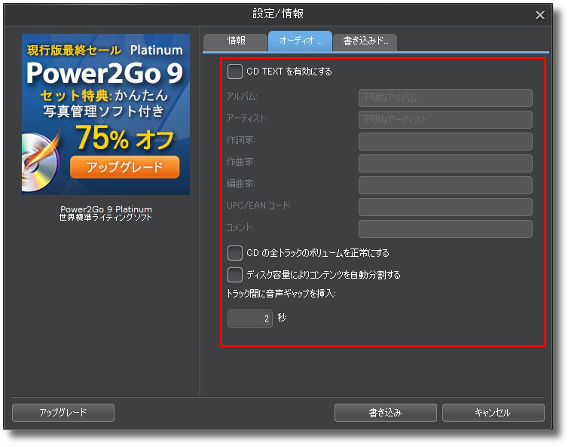Click the audio gap seconds box
Image resolution: width=570 pixels, height=447 pixels.
250,318
